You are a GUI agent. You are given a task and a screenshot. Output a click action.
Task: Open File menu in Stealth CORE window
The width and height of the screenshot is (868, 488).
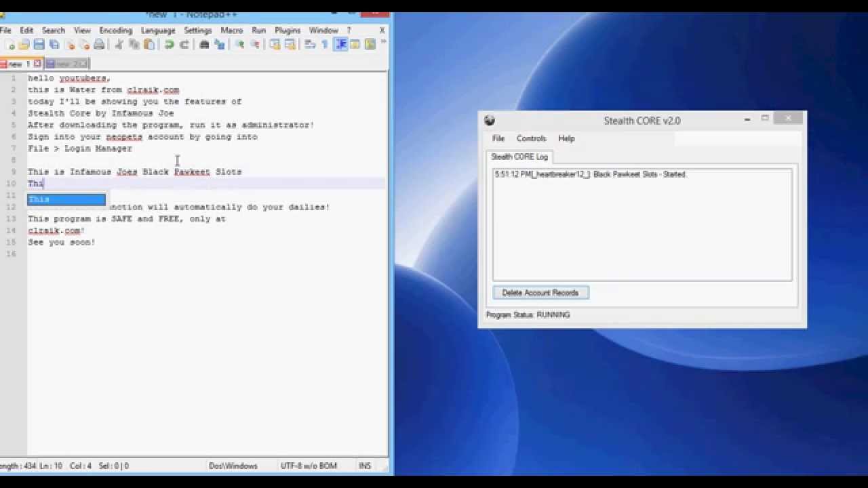(x=498, y=138)
